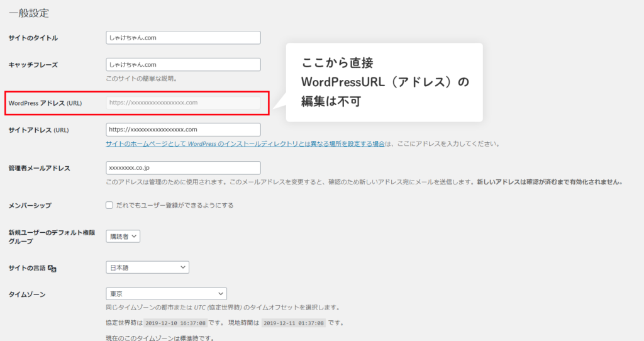
Task: Select the サイトアドレス (URL) input field
Action: coord(183,130)
